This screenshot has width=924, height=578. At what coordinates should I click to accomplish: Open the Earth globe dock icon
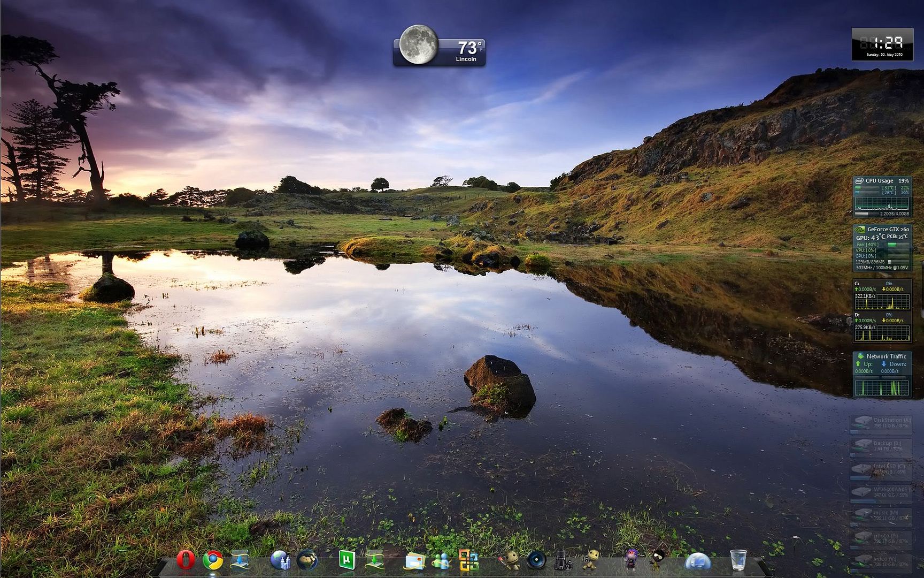307,560
